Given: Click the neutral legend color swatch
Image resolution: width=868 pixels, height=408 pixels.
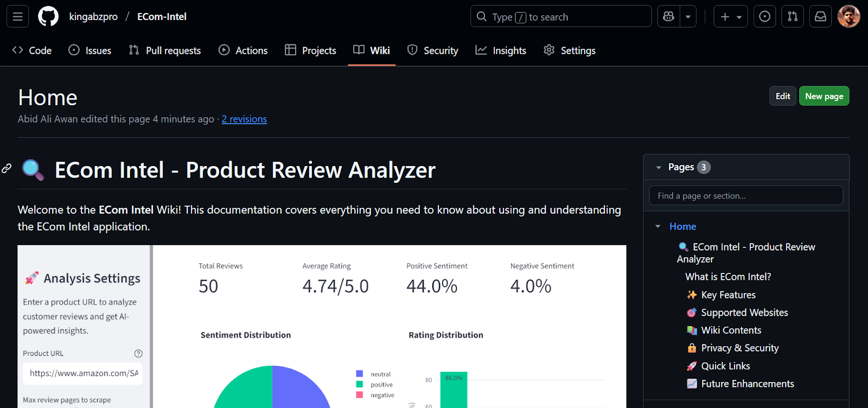Looking at the screenshot, I should pyautogui.click(x=359, y=374).
